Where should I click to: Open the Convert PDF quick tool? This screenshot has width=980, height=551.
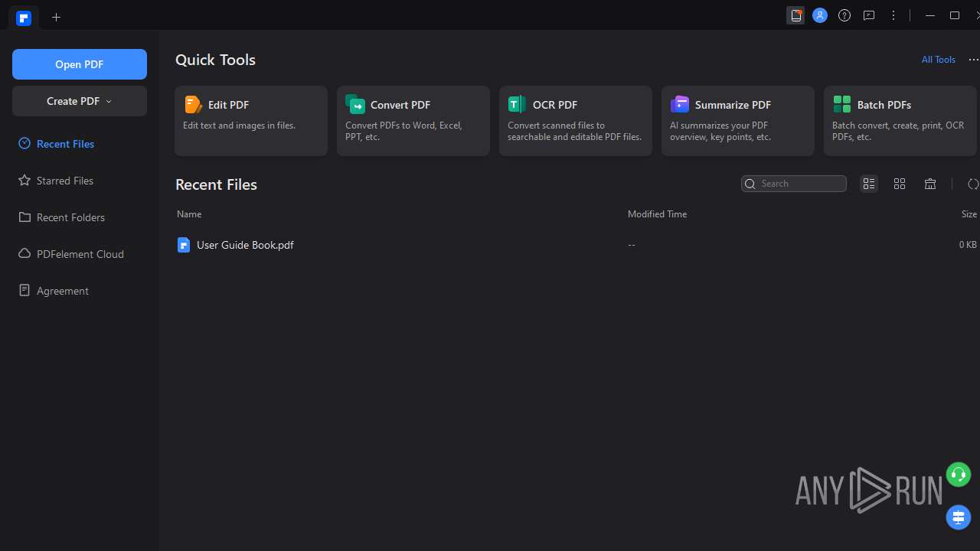pyautogui.click(x=413, y=121)
